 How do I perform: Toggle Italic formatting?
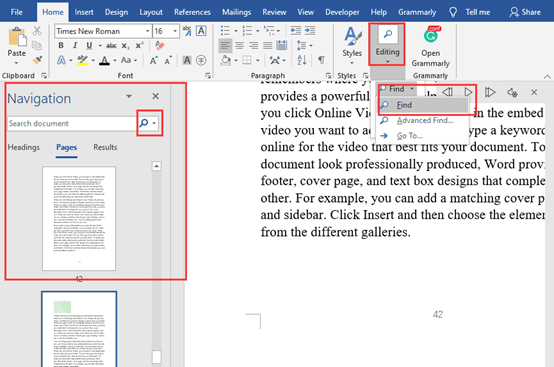point(75,46)
